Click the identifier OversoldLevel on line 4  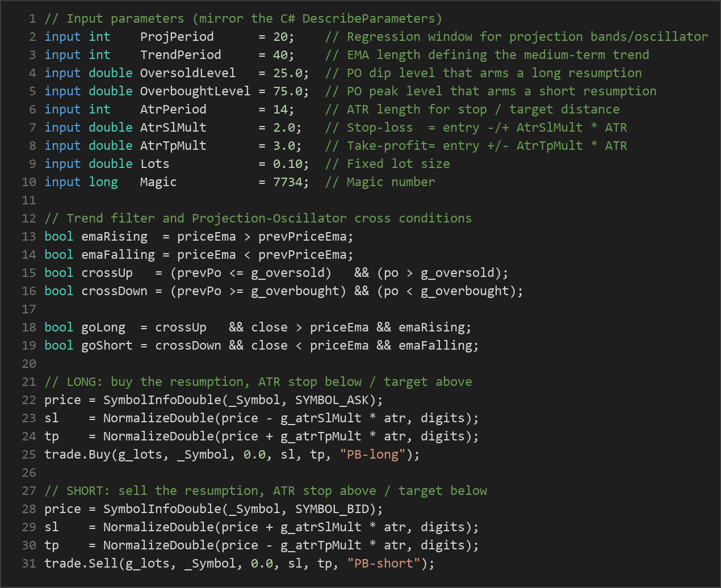[x=188, y=73]
